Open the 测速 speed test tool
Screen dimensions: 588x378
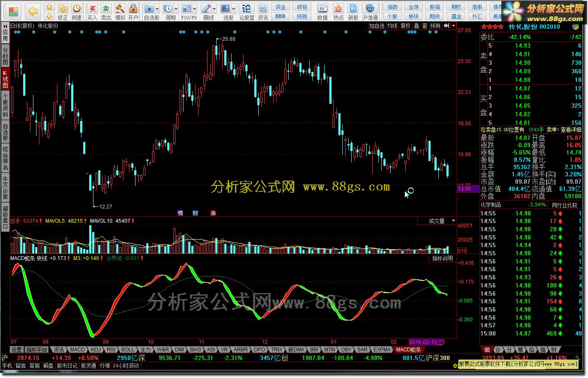tap(76, 12)
